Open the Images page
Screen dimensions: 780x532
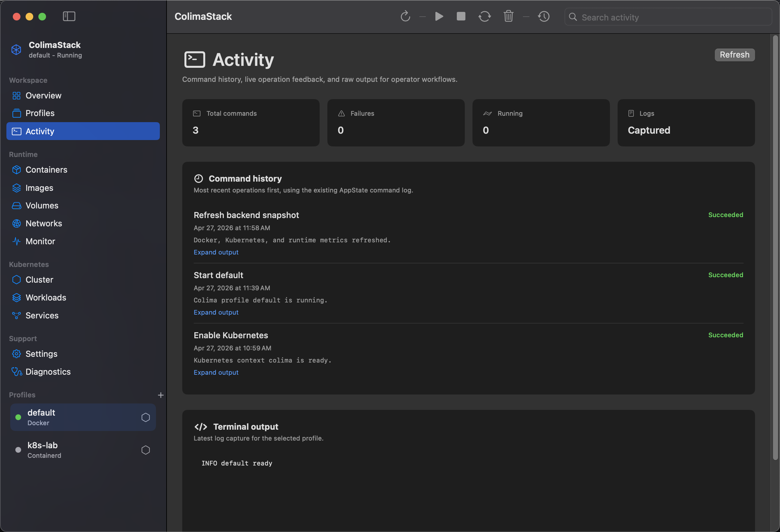(x=83, y=188)
